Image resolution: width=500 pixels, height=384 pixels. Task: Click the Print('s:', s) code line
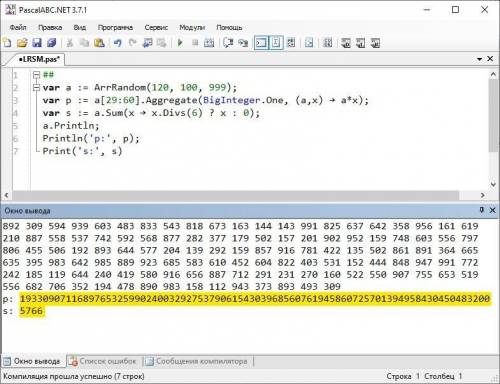click(x=82, y=151)
